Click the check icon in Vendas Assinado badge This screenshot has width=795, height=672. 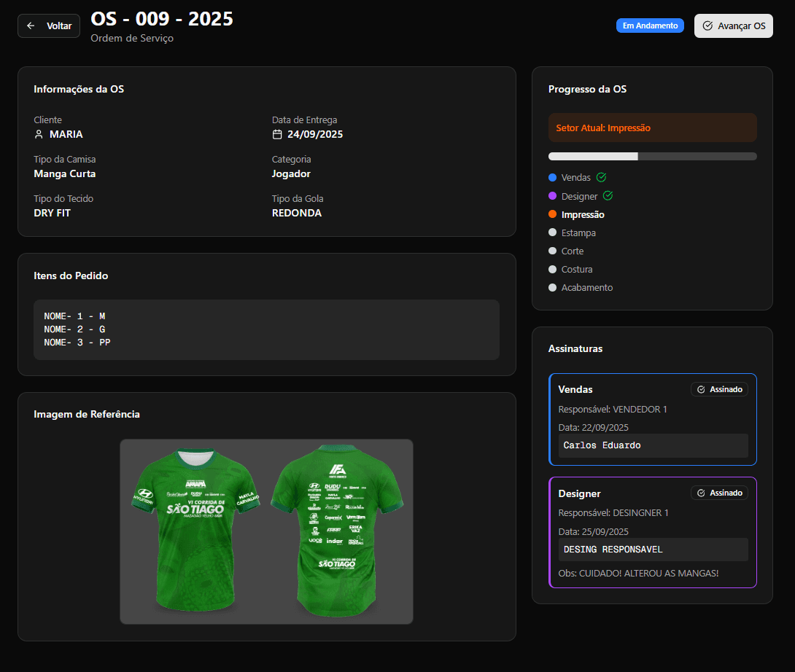(701, 389)
